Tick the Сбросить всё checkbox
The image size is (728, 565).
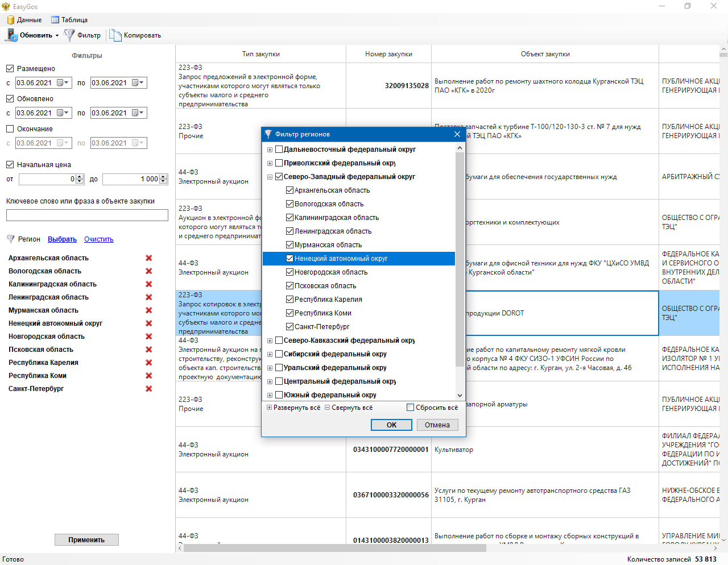411,408
